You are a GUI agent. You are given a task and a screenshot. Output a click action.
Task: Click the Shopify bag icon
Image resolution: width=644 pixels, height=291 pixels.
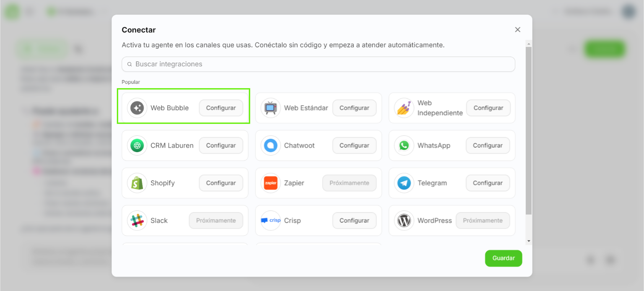(x=137, y=183)
